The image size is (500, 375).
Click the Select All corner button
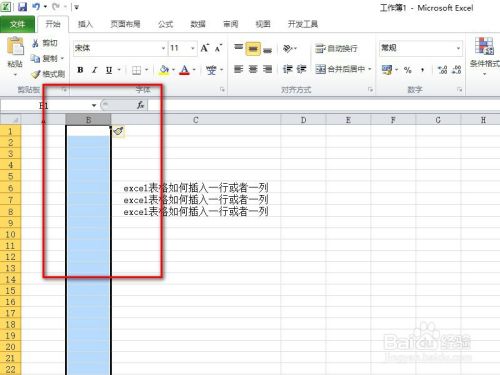(x=11, y=120)
